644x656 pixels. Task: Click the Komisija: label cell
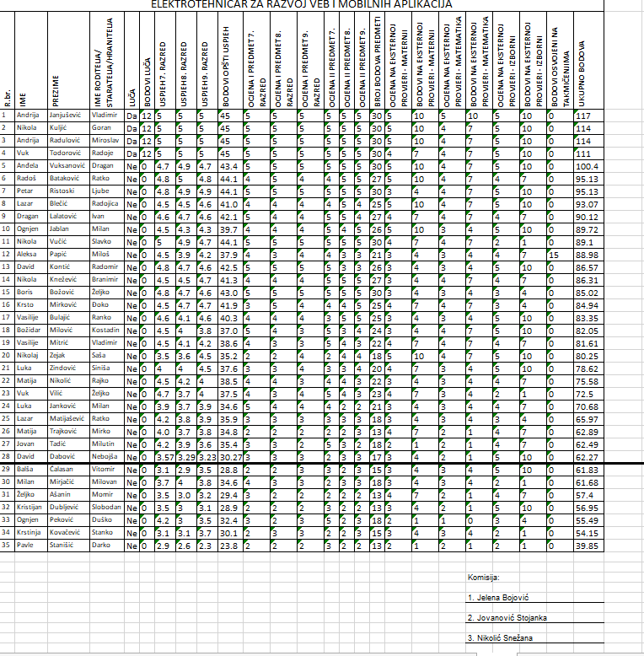point(483,578)
